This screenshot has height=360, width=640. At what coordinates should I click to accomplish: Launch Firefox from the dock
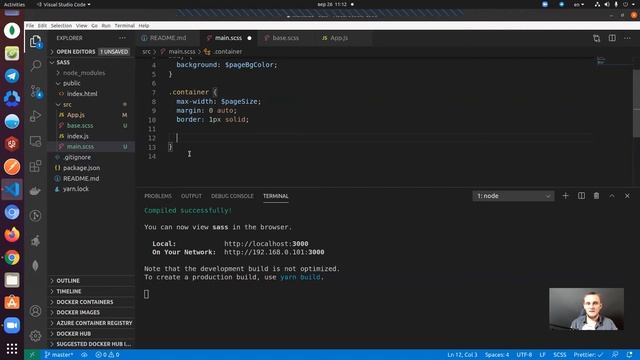tap(12, 235)
